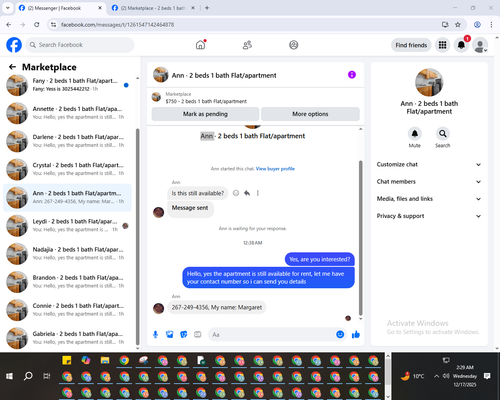
Task: Go back in browser history
Action: pos(9,25)
